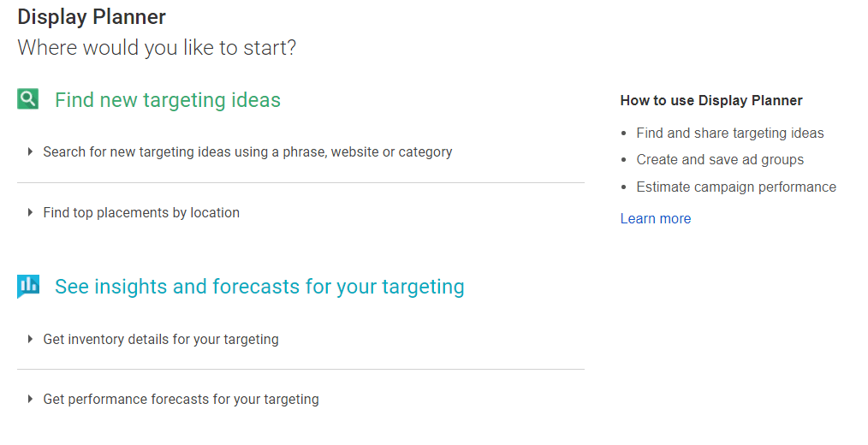Click the How to use Display Planner heading
Image resolution: width=868 pixels, height=445 pixels.
tap(711, 101)
